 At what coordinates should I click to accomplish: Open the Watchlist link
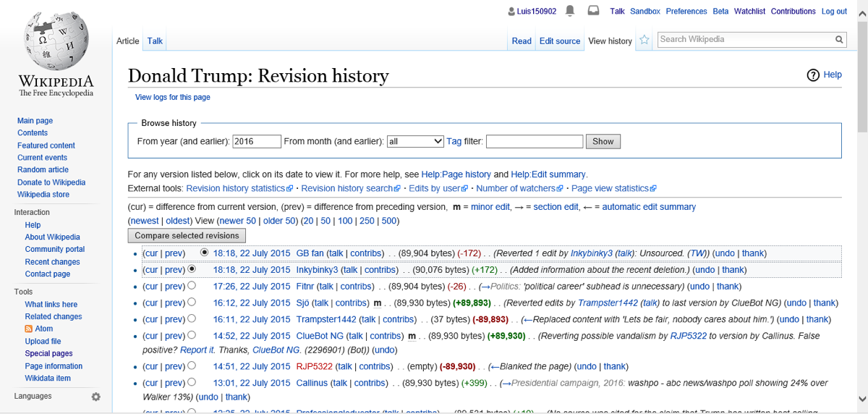[749, 12]
